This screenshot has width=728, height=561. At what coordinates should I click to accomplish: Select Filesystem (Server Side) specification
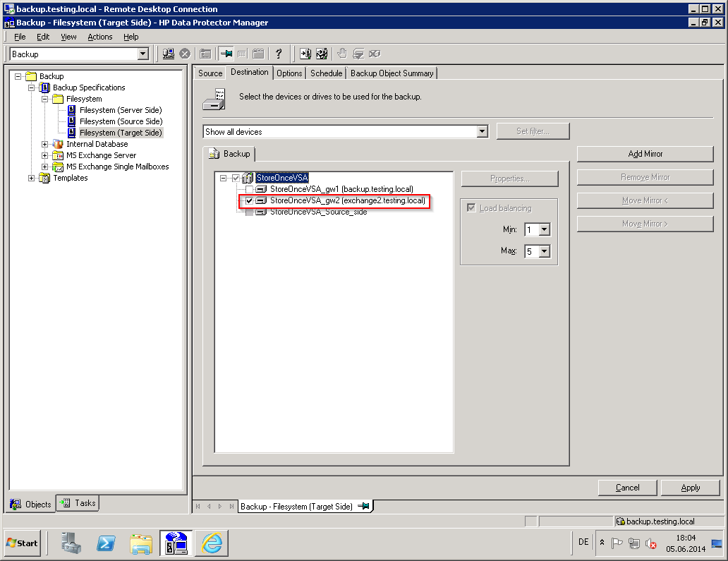click(x=121, y=110)
